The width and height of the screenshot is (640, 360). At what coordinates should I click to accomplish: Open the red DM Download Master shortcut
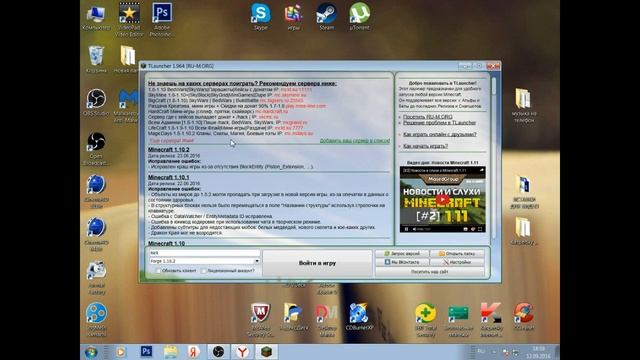327,320
